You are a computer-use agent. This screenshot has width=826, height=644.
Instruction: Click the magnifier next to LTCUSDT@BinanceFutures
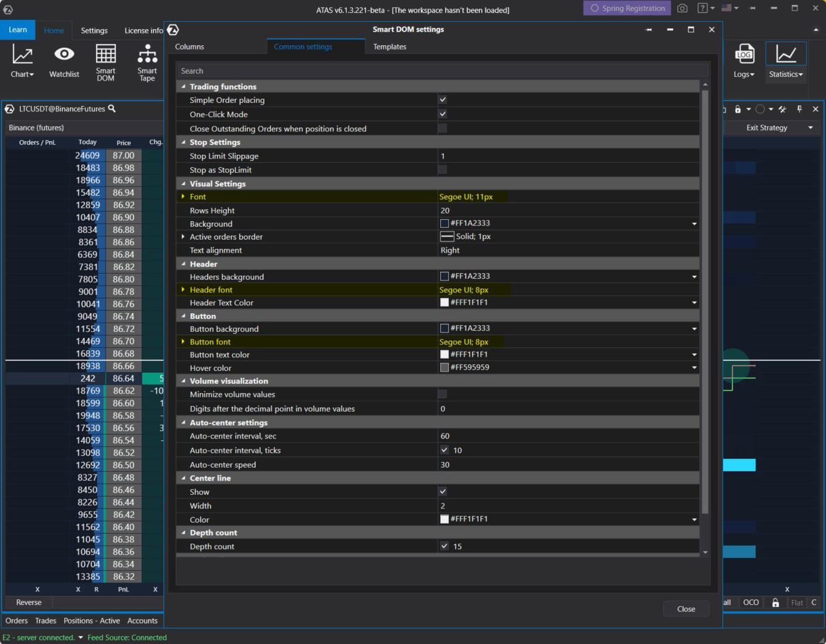click(x=111, y=108)
